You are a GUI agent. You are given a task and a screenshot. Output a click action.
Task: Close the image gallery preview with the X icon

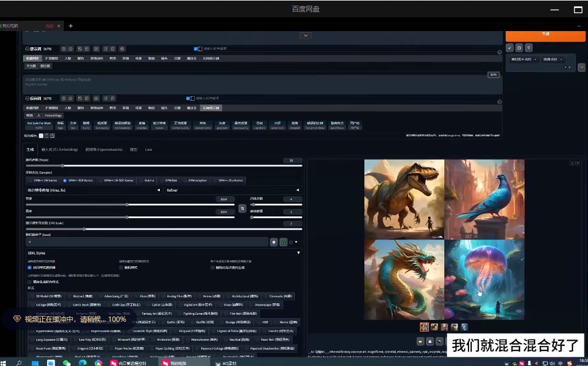click(x=578, y=163)
